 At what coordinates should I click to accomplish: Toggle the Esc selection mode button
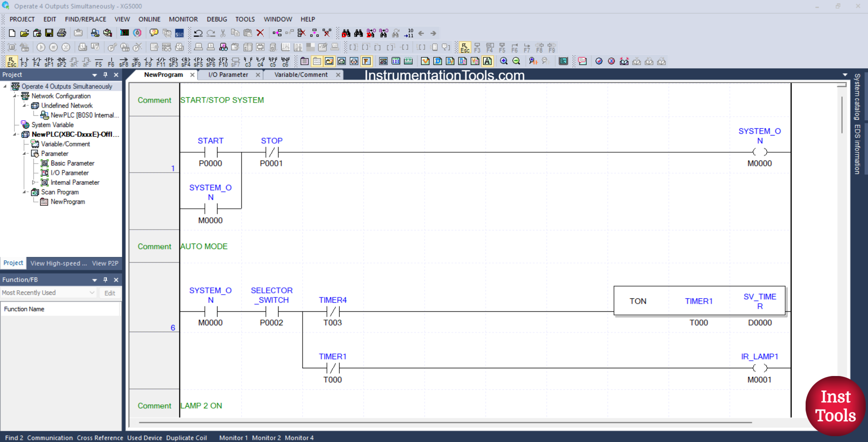pos(11,61)
